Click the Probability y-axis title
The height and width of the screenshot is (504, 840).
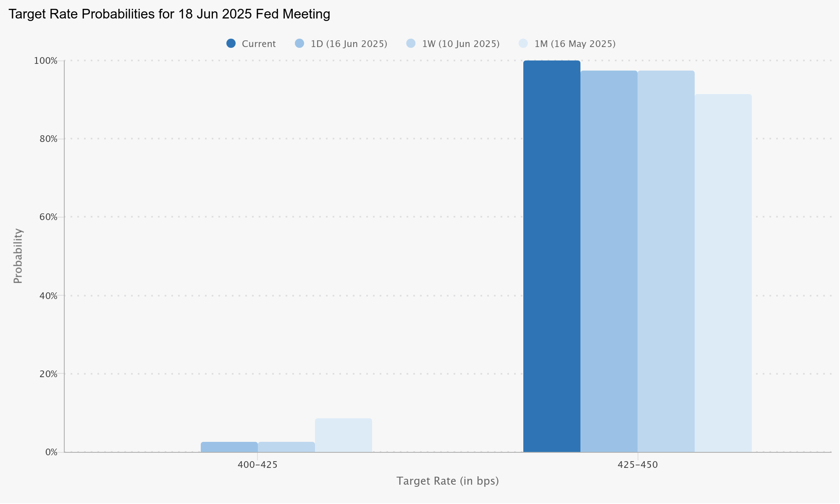point(18,256)
